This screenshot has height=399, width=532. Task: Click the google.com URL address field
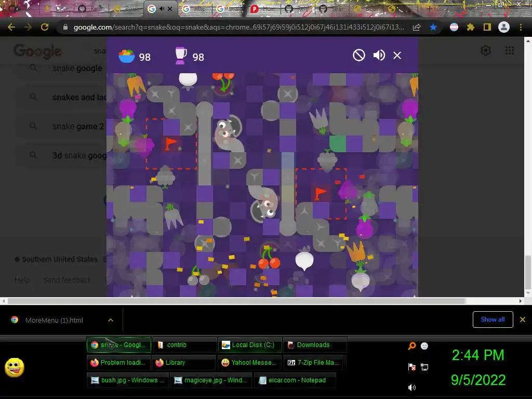(x=238, y=27)
